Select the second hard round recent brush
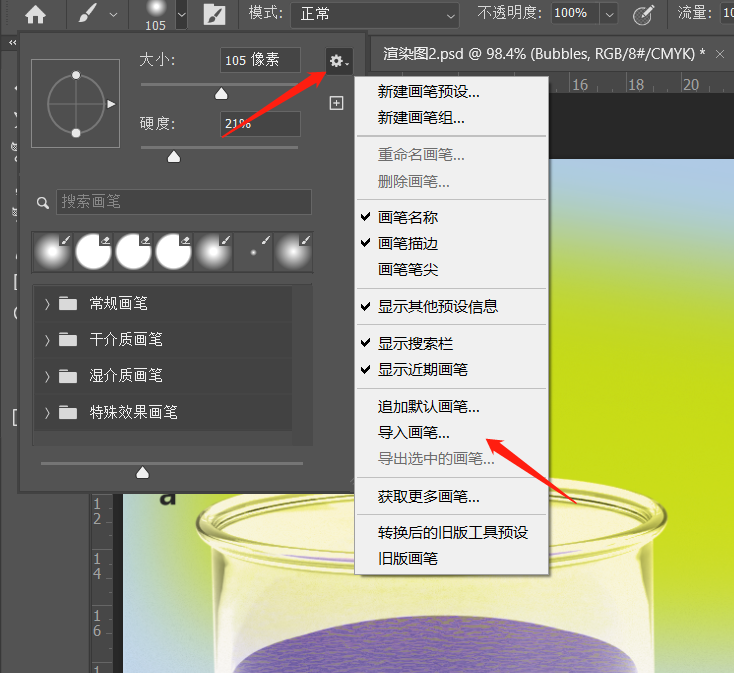Viewport: 734px width, 673px height. (93, 252)
